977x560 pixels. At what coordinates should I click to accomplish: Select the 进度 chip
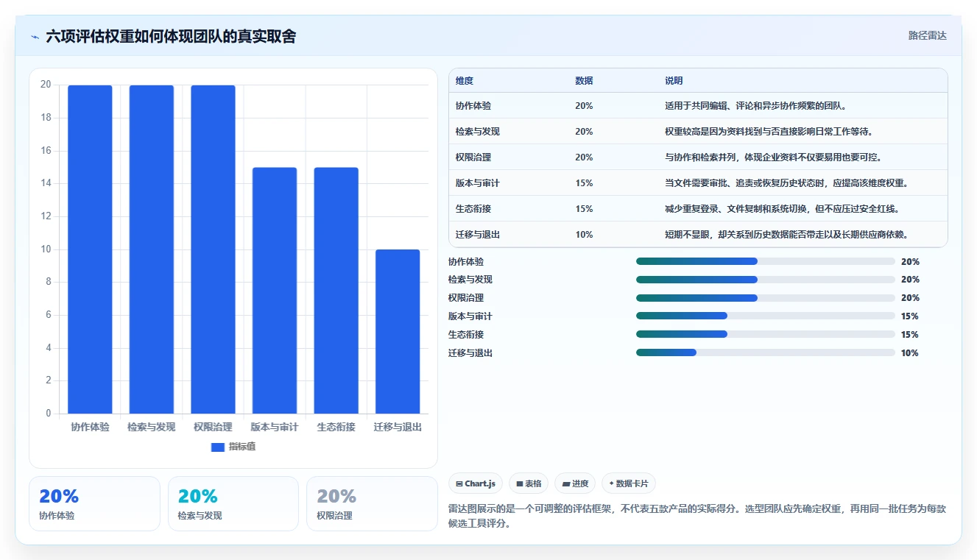[575, 483]
